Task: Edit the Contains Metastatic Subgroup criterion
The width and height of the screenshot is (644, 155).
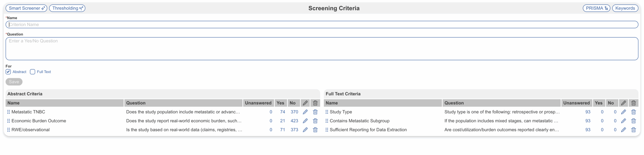Action: pos(623,121)
